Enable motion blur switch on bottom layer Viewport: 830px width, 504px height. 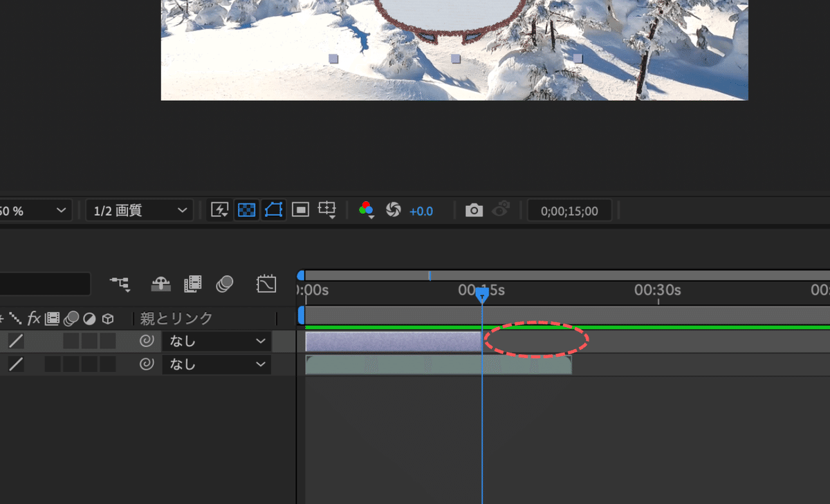coord(71,364)
